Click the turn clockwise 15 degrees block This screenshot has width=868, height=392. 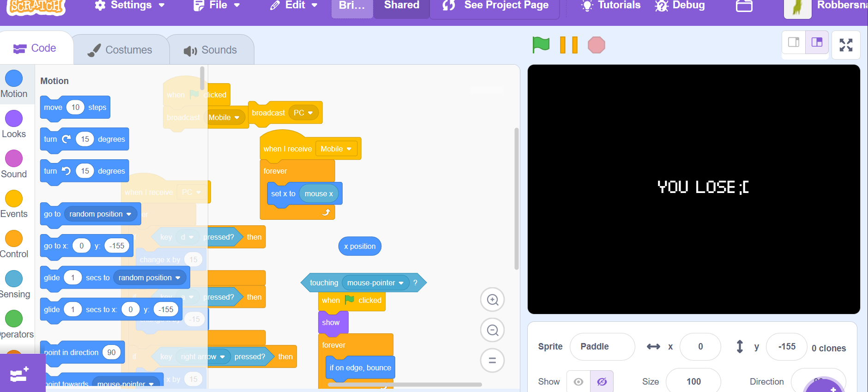[84, 139]
